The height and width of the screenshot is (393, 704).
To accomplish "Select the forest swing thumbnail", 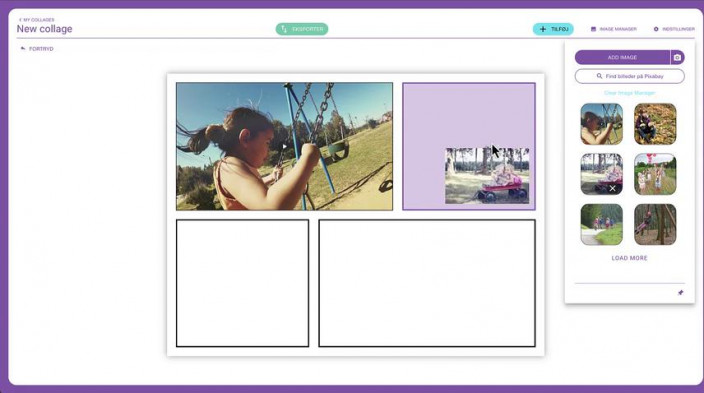I will (655, 225).
